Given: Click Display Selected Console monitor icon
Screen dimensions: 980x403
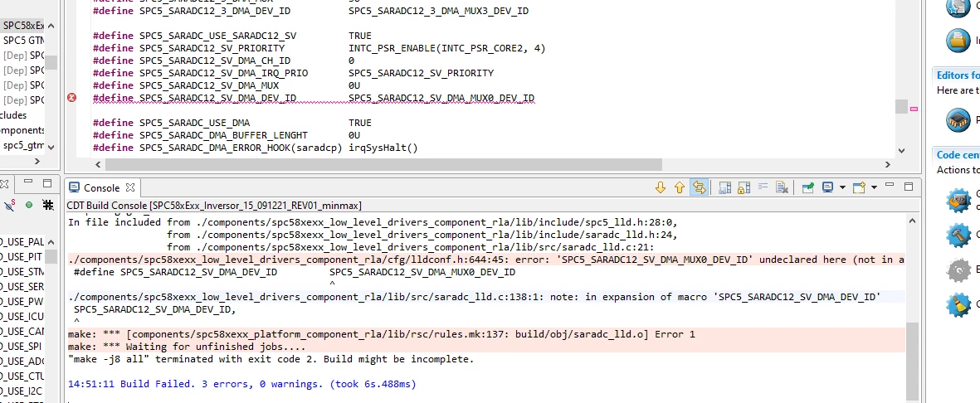Looking at the screenshot, I should click(828, 187).
